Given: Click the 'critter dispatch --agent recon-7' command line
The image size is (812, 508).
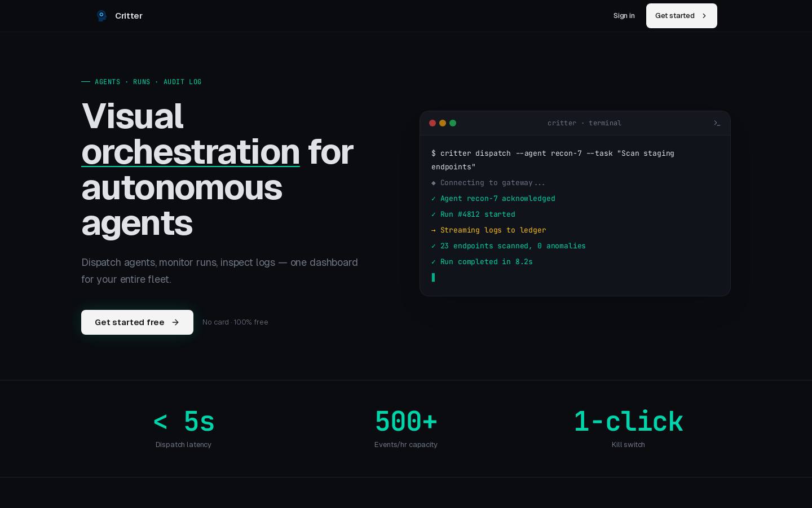Looking at the screenshot, I should click(553, 160).
